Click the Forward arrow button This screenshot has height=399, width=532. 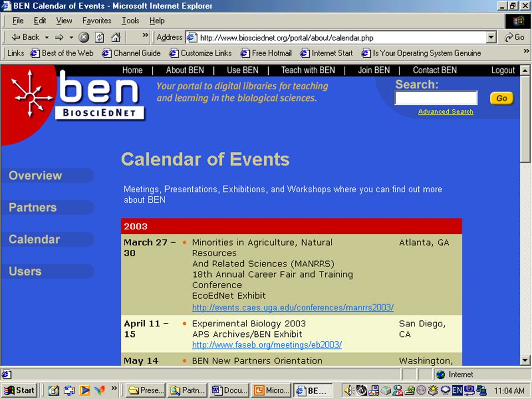pos(59,37)
